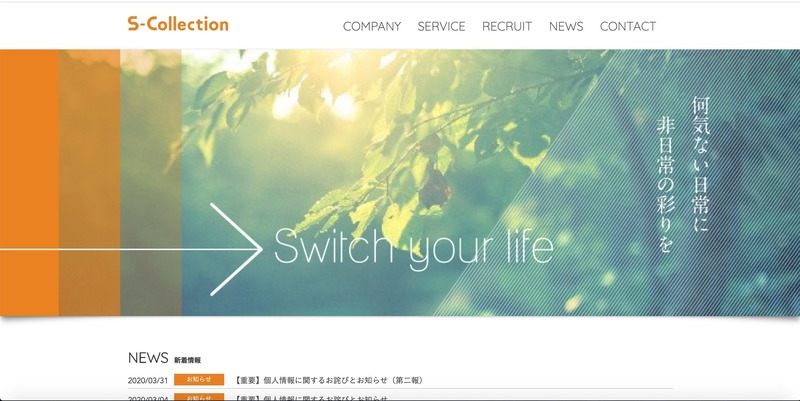Click the olive translucent stripe

tap(151, 182)
